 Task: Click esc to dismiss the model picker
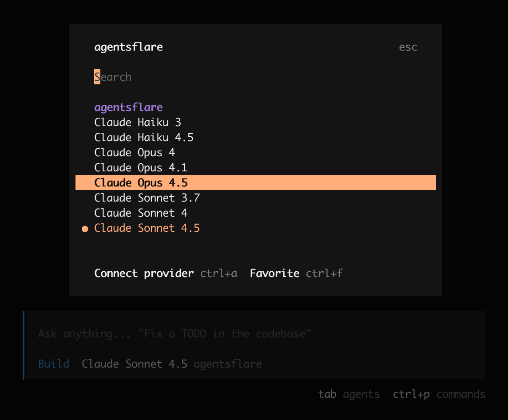[x=408, y=47]
